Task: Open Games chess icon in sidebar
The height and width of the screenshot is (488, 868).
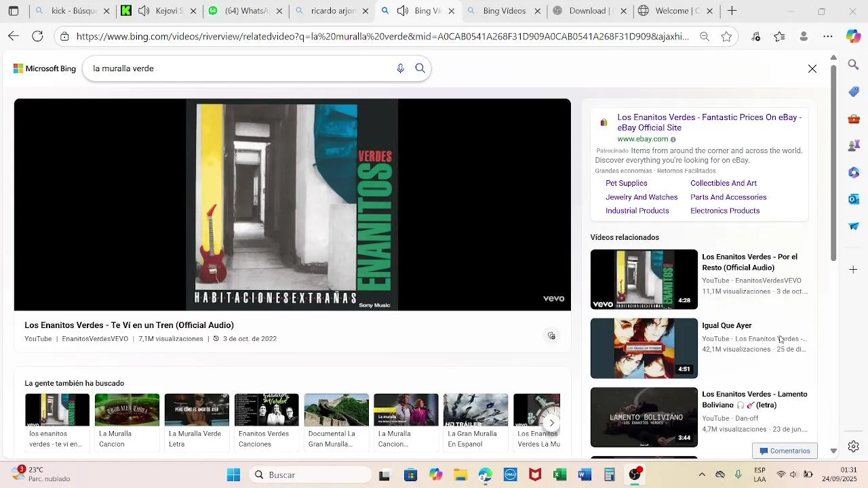Action: [x=853, y=145]
